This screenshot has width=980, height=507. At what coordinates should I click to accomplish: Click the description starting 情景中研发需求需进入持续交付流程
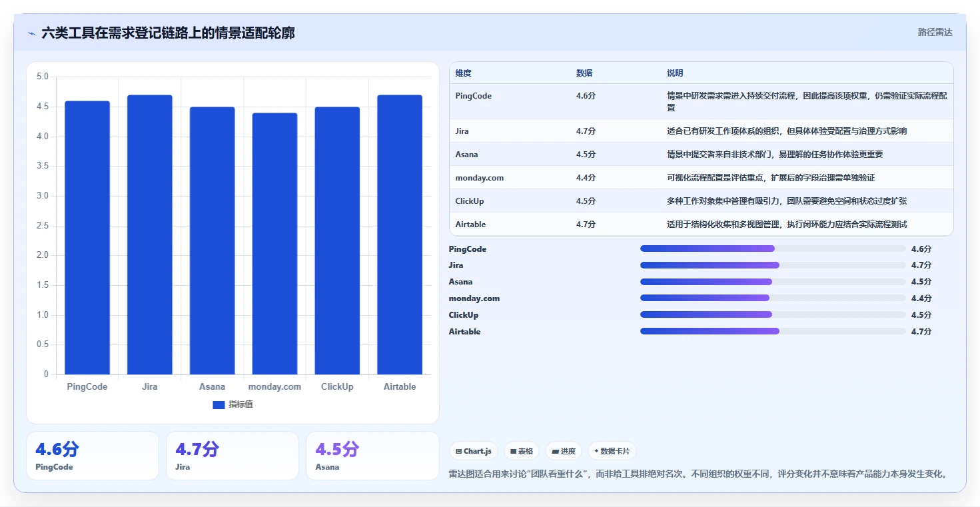click(807, 101)
